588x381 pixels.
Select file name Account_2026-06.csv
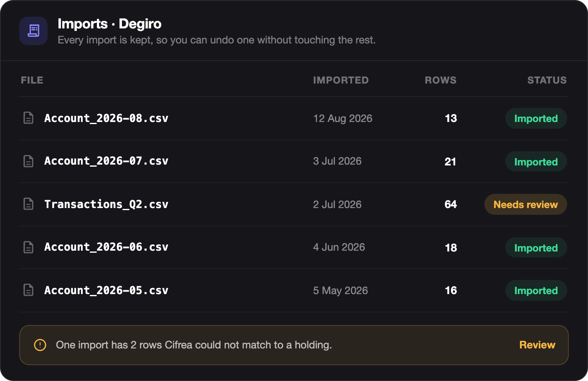tap(106, 247)
